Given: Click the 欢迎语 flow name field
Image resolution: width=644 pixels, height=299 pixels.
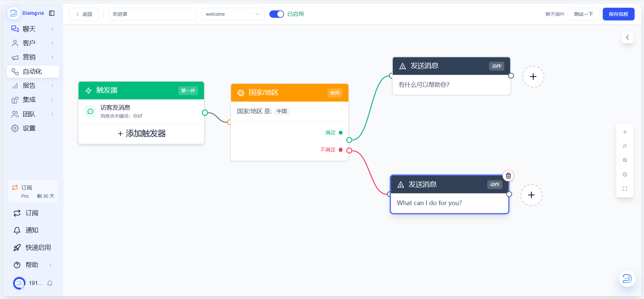Looking at the screenshot, I should coord(152,14).
